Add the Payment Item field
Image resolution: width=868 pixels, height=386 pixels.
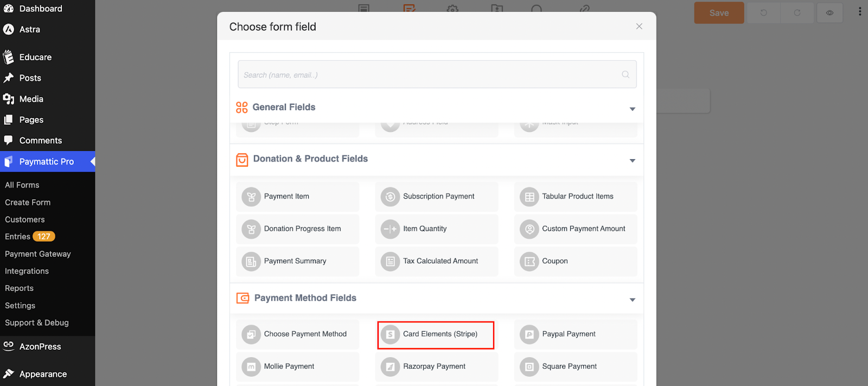(x=297, y=197)
